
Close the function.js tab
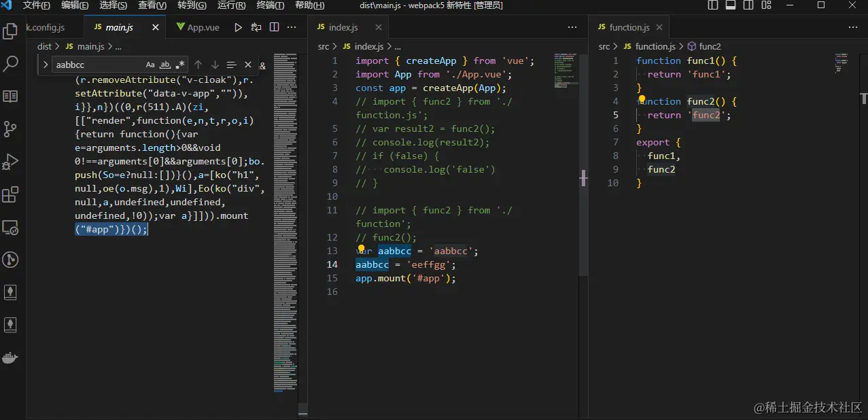click(659, 28)
